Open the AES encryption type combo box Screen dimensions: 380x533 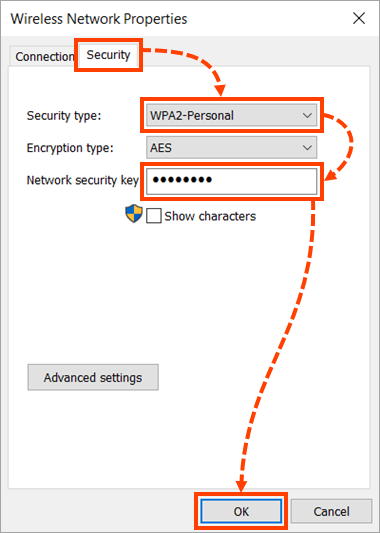coord(231,148)
